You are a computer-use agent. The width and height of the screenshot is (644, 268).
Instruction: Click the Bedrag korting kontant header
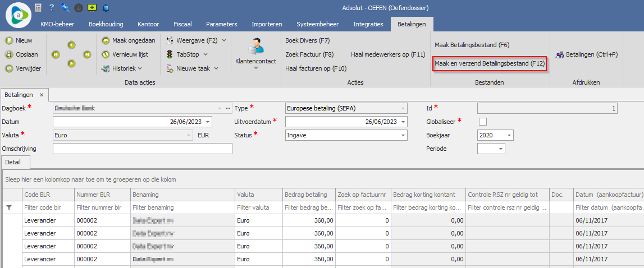(427, 195)
